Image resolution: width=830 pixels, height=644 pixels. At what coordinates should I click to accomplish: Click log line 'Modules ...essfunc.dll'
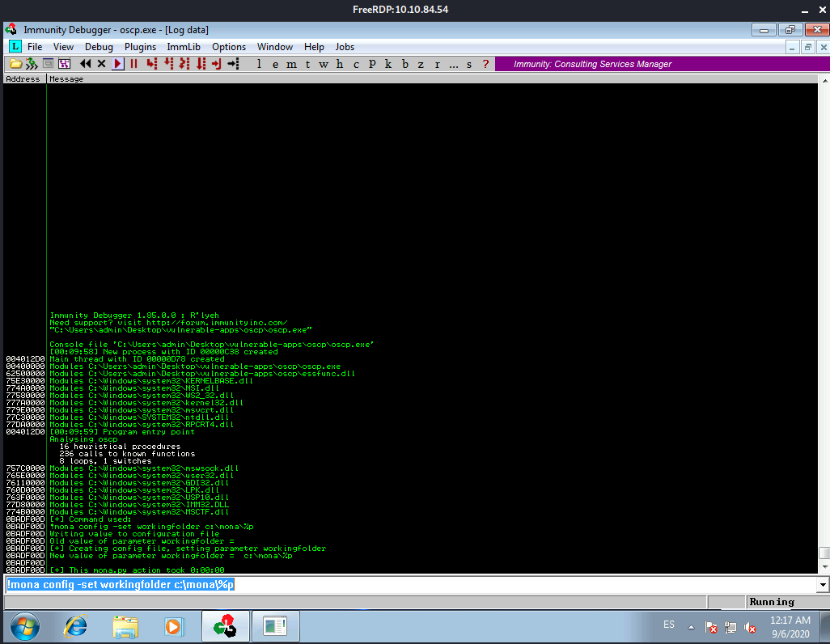pos(202,373)
